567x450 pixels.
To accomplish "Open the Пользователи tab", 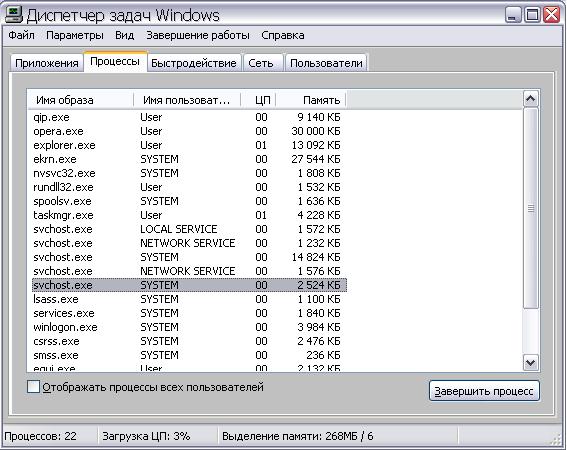I will tap(326, 63).
